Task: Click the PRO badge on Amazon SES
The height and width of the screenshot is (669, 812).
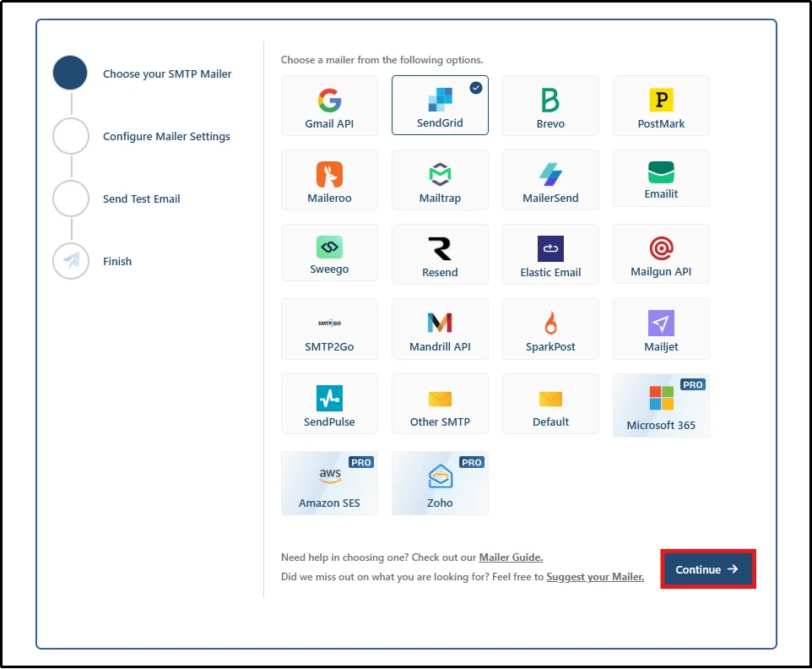Action: pos(361,462)
